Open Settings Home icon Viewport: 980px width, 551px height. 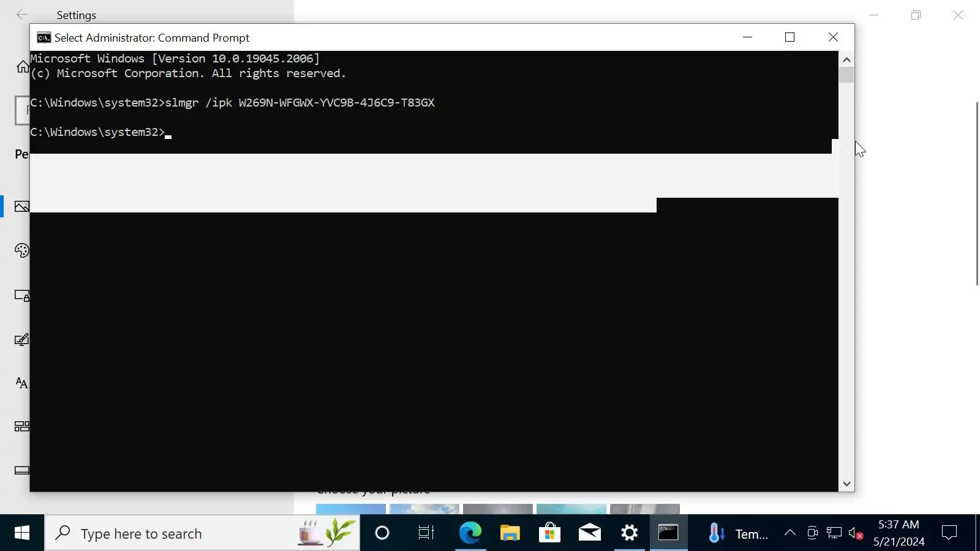[23, 67]
